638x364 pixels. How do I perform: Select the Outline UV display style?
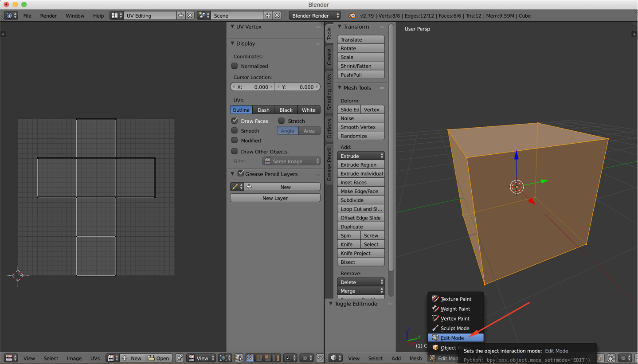tap(241, 110)
